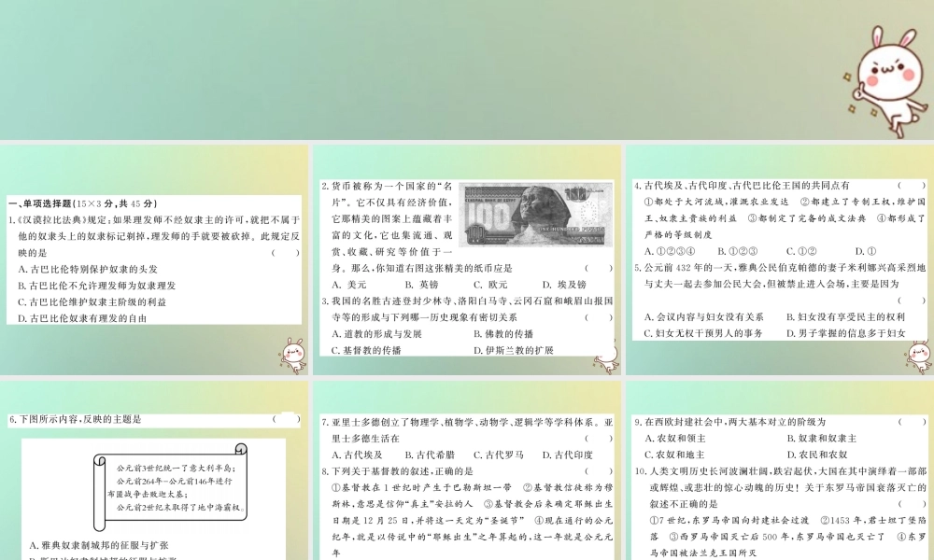The height and width of the screenshot is (560, 934).
Task: Choose answer D. 埃及镑 in question 2
Action: tap(564, 285)
